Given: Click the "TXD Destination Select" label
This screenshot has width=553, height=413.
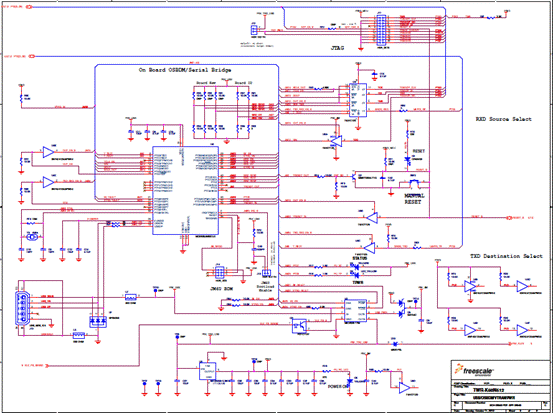Looking at the screenshot, I should [506, 256].
